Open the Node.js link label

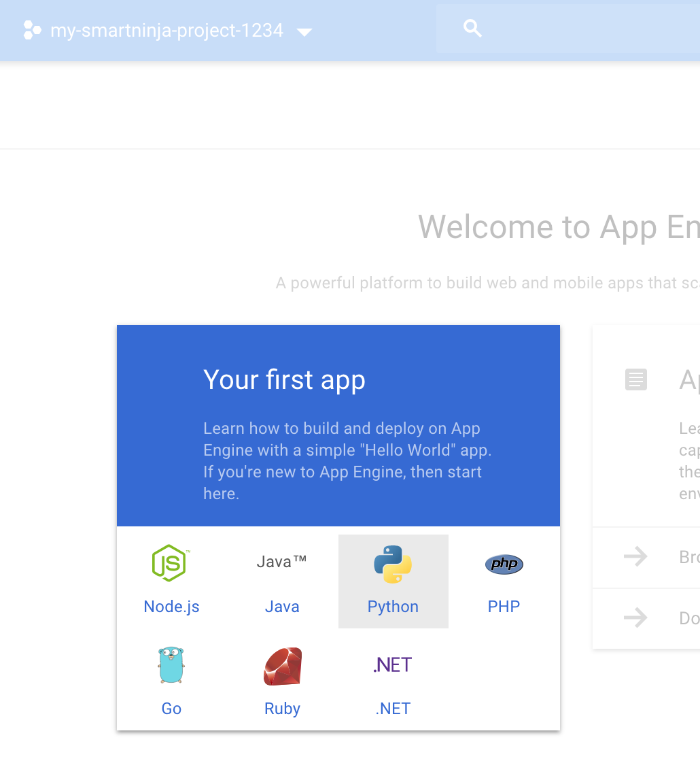click(x=171, y=607)
